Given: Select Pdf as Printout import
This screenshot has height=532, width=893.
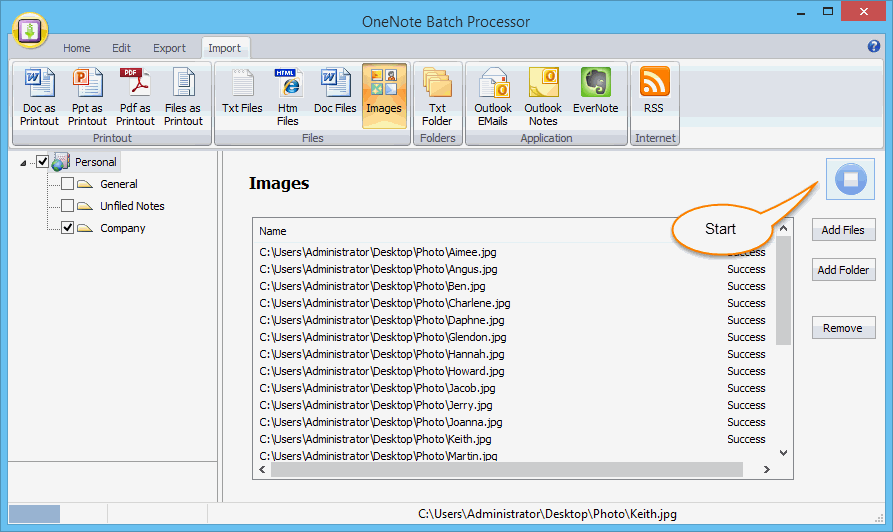Looking at the screenshot, I should coord(135,97).
